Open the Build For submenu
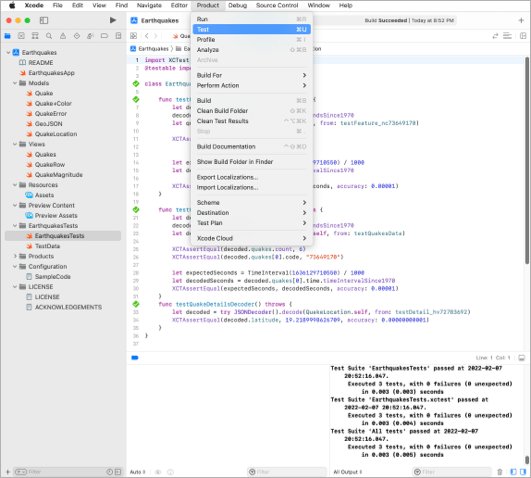531x478 pixels. pos(252,75)
